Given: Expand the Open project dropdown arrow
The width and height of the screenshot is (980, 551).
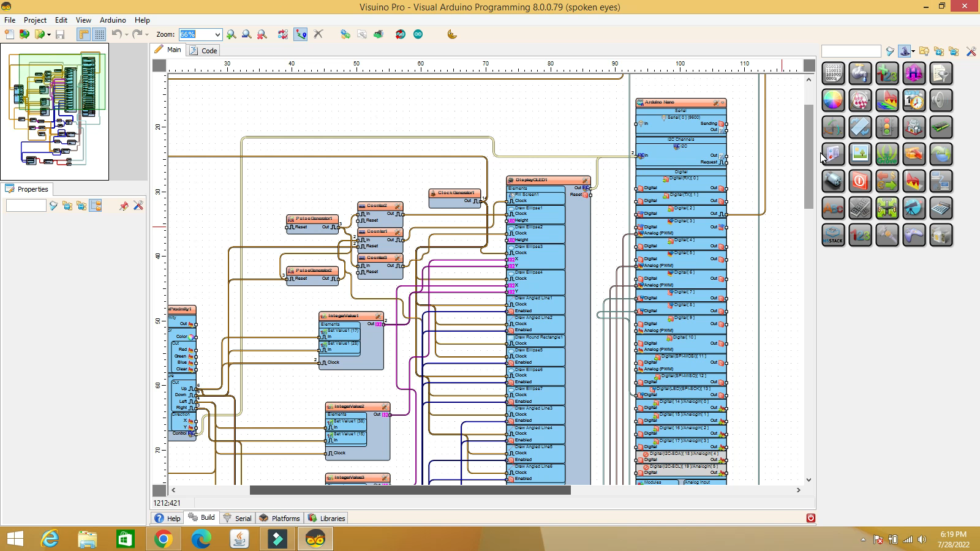Looking at the screenshot, I should [49, 34].
